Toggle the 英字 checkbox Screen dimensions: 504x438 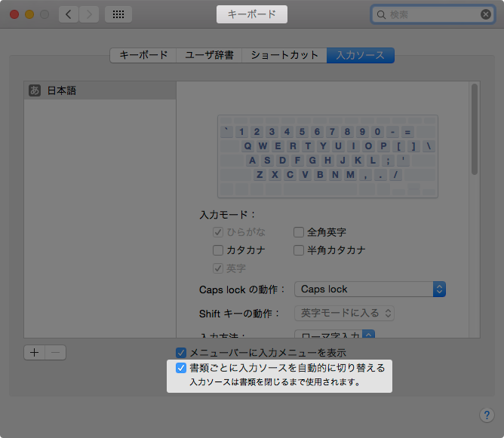coord(218,268)
